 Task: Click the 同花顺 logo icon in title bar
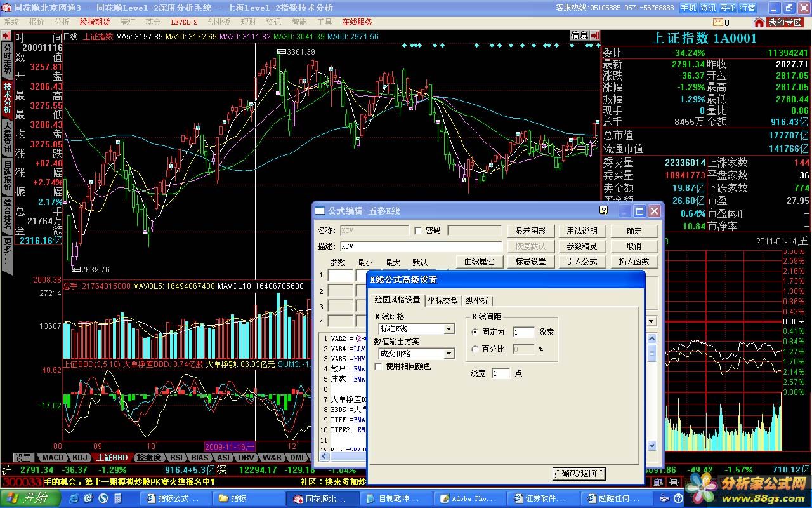click(7, 8)
